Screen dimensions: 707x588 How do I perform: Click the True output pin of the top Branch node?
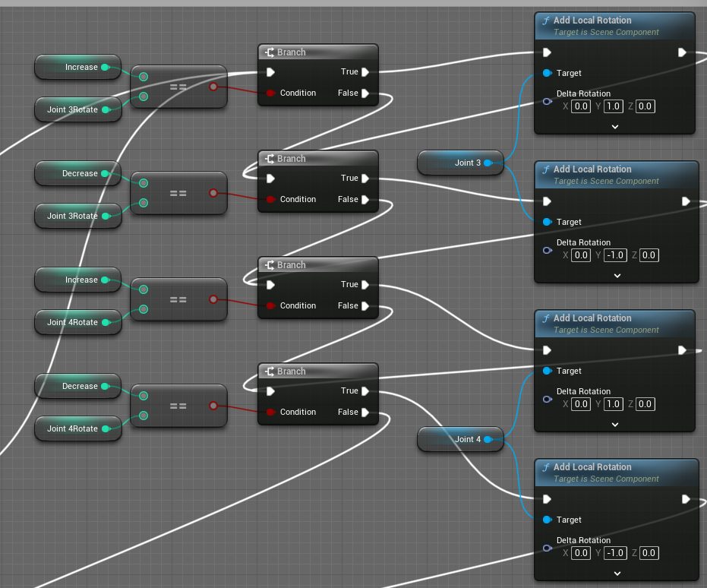click(x=365, y=72)
